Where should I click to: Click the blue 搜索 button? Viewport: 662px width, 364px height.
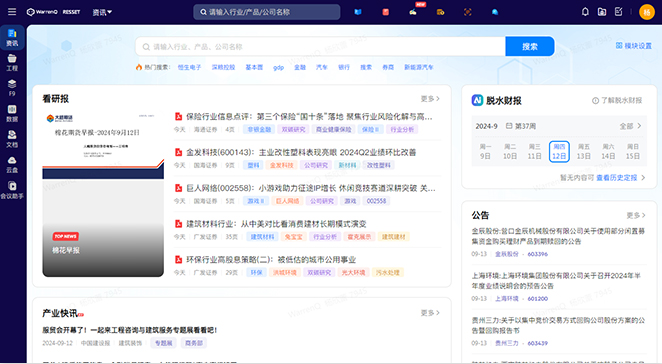530,46
